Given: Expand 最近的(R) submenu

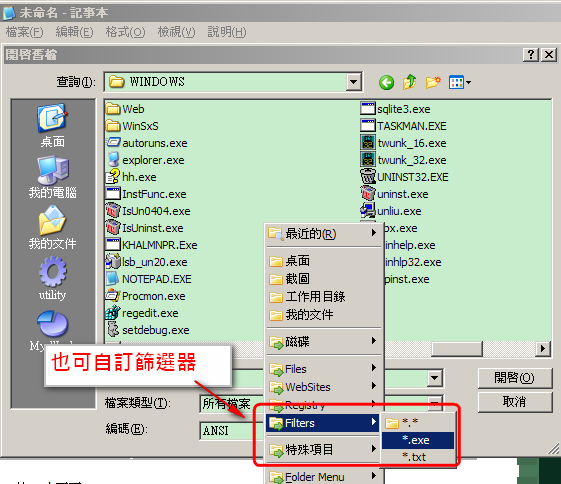Looking at the screenshot, I should pos(323,234).
